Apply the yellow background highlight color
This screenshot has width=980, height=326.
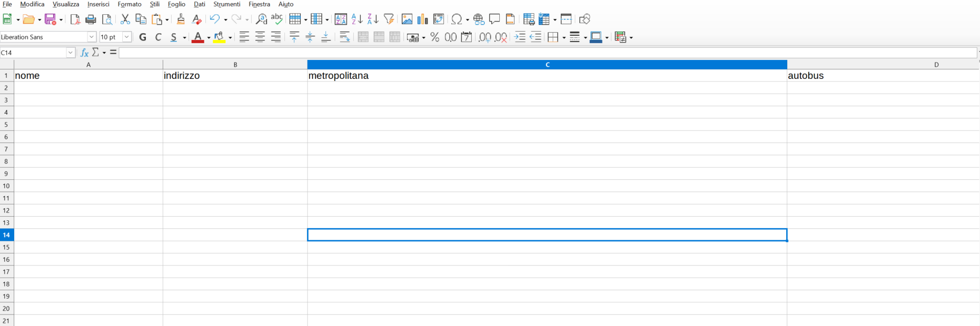(219, 37)
